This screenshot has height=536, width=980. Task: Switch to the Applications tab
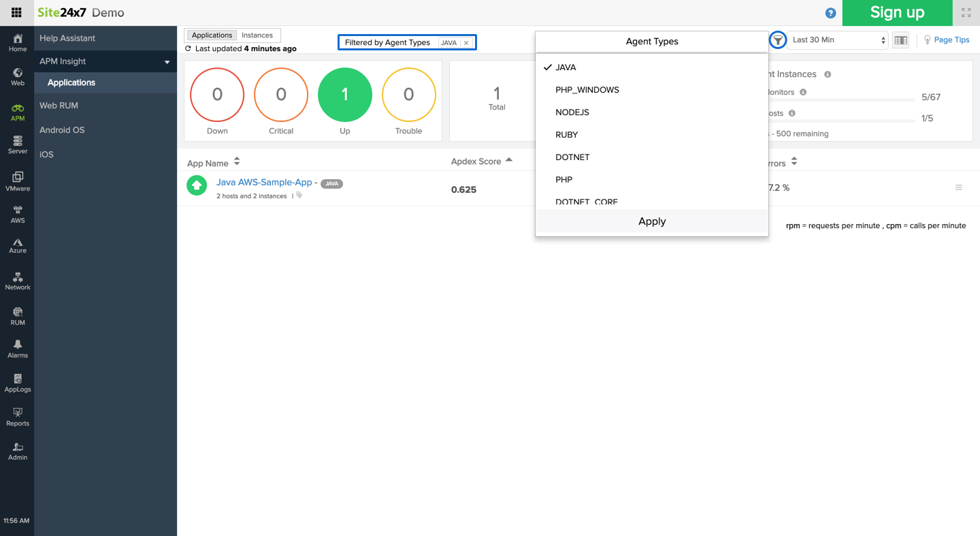click(x=212, y=35)
